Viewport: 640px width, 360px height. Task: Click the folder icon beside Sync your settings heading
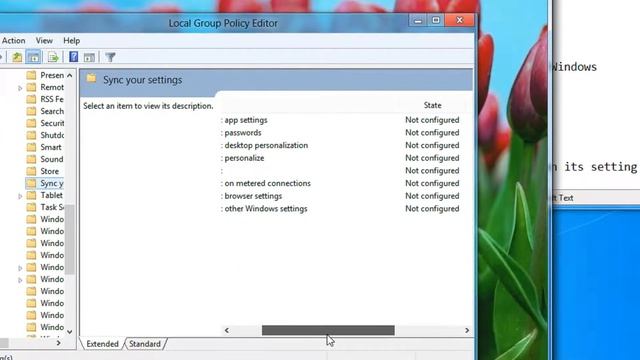tap(91, 78)
